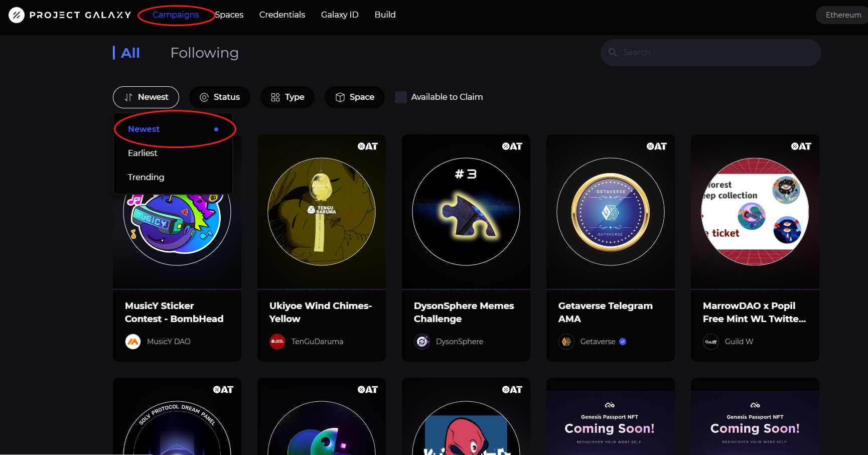The height and width of the screenshot is (455, 868).
Task: Click the Getaverse space avatar icon
Action: [x=566, y=342]
